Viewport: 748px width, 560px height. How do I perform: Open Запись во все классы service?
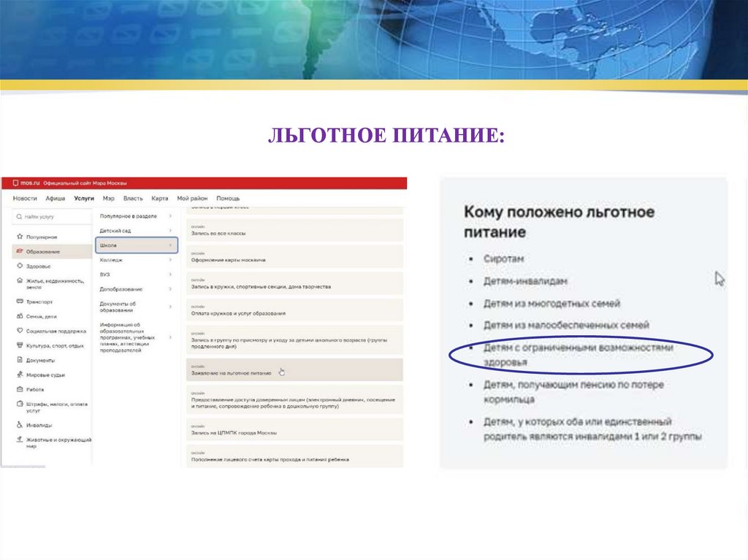point(294,231)
